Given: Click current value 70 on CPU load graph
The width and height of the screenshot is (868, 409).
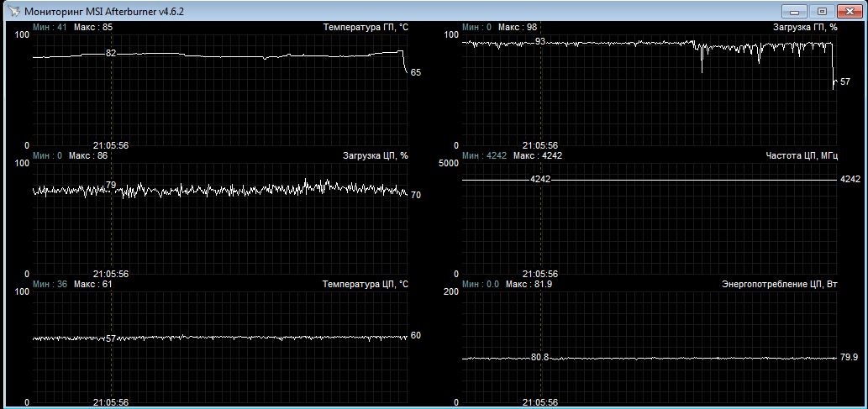Looking at the screenshot, I should (416, 195).
